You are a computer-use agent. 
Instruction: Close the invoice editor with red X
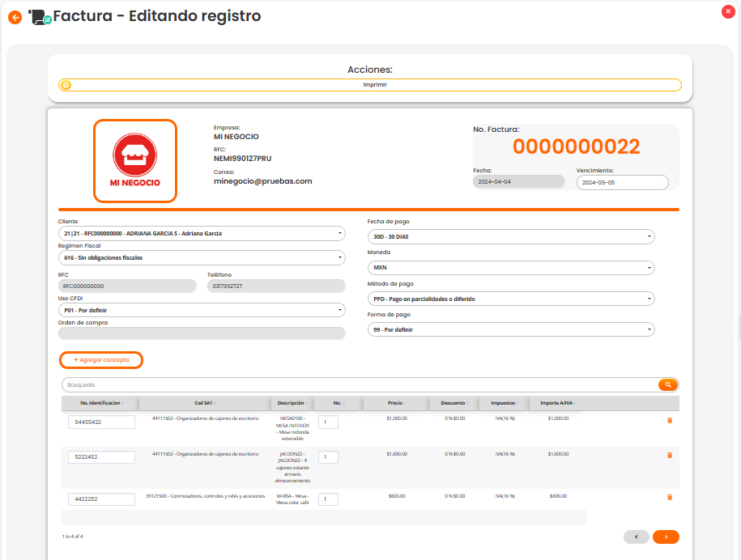(726, 11)
